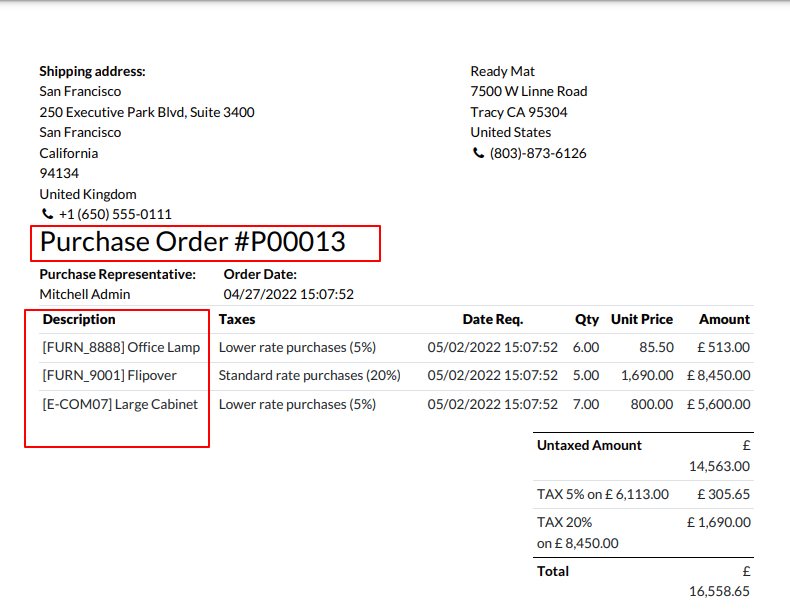Click the order date '04/27/2022 15:07:52'

[289, 294]
